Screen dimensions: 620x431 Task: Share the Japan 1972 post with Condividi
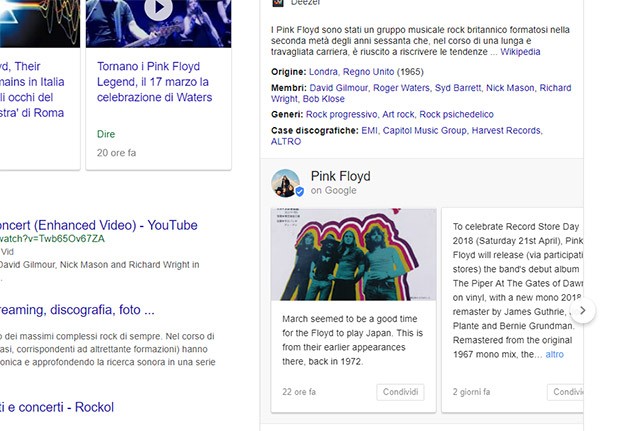click(400, 392)
